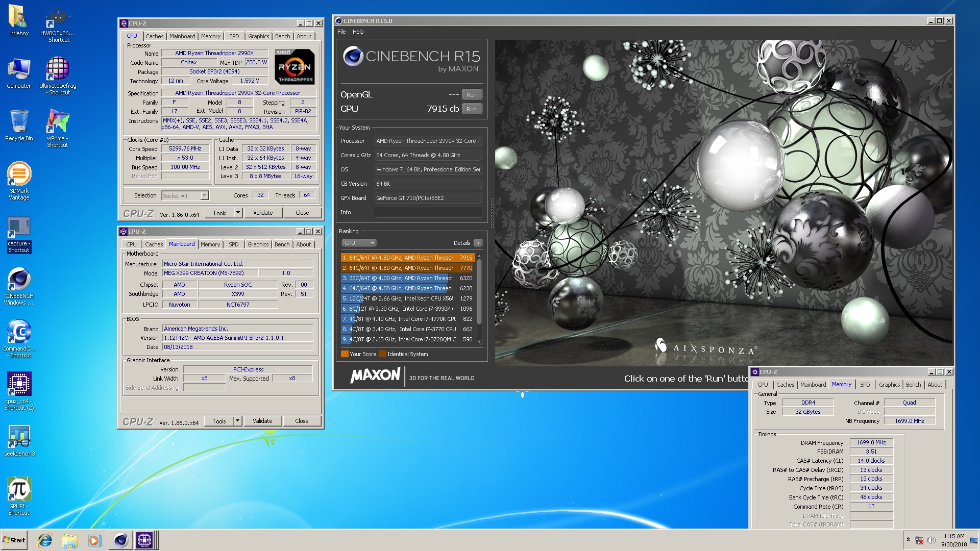980x551 pixels.
Task: Open the Cinebench File menu
Action: pos(341,32)
